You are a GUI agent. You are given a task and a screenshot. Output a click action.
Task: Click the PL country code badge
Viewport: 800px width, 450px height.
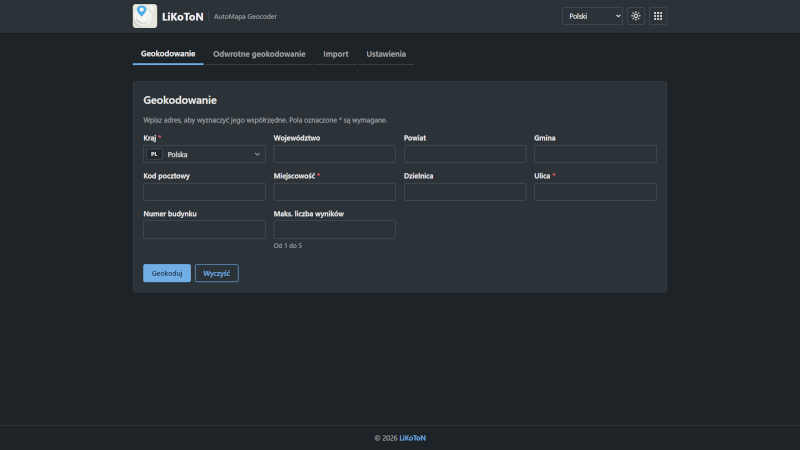click(x=154, y=154)
